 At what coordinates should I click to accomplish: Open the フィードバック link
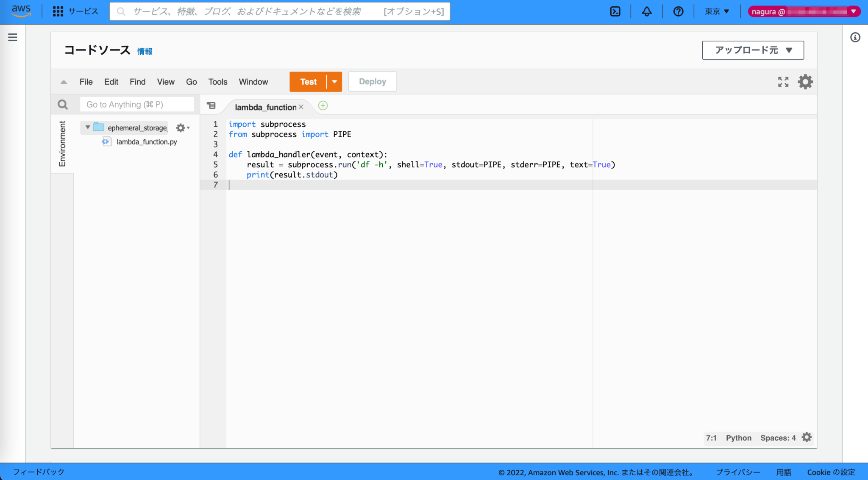coord(39,472)
